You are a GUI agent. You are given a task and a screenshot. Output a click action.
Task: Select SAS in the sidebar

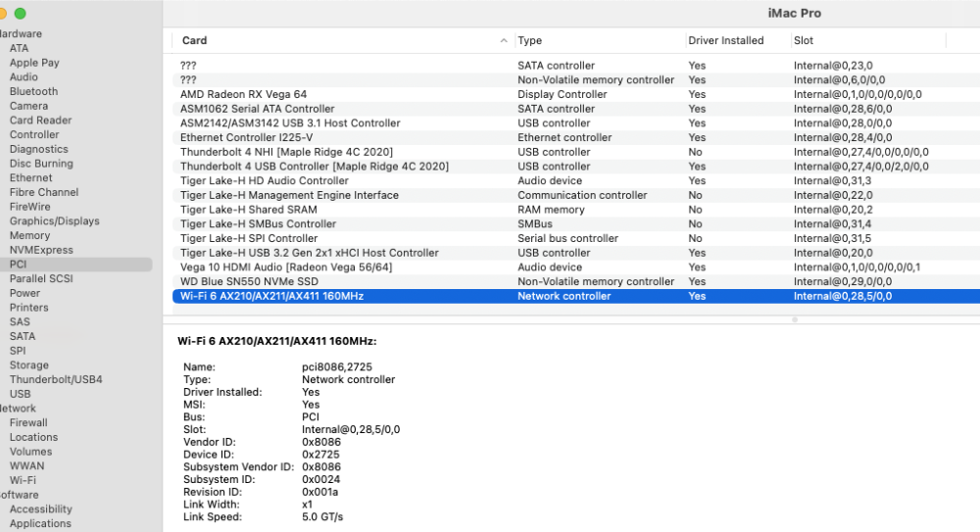tap(20, 322)
